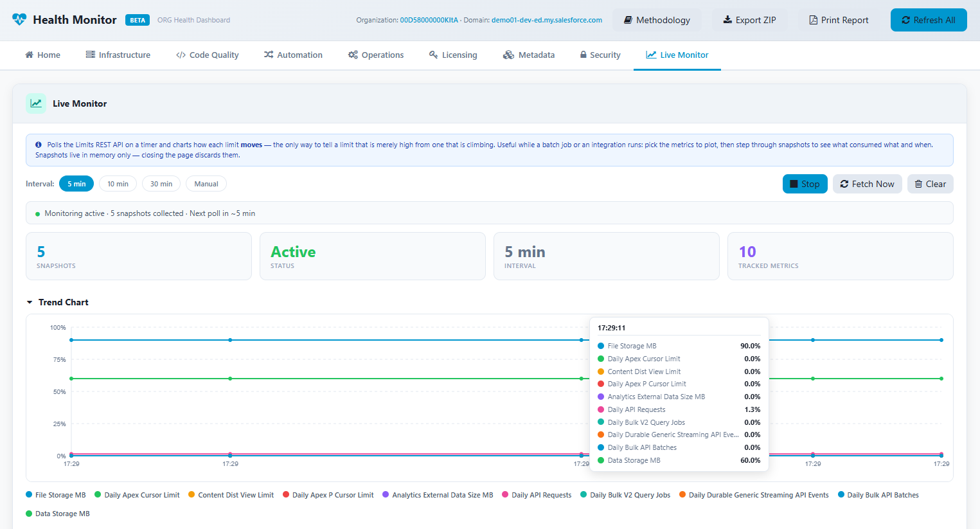Fetch a snapshot now
The height and width of the screenshot is (529, 980).
[868, 184]
